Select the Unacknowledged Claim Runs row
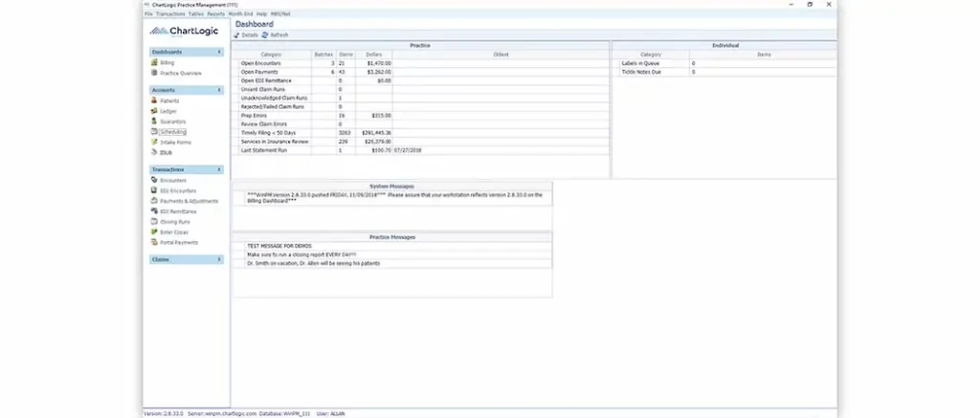 coord(420,99)
